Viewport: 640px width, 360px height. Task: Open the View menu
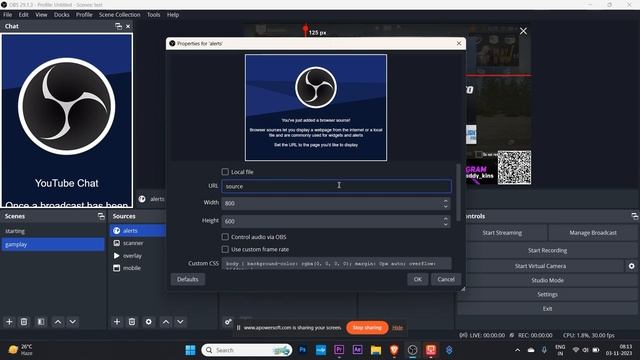tap(41, 15)
